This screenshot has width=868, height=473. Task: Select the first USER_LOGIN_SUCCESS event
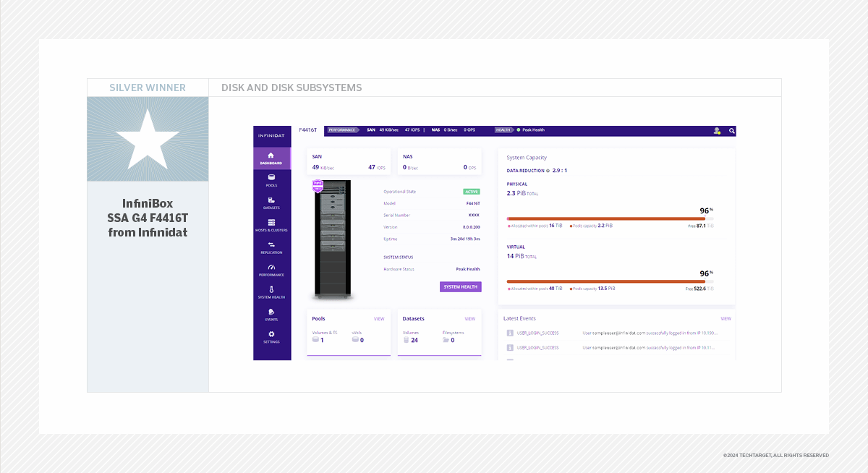click(537, 333)
